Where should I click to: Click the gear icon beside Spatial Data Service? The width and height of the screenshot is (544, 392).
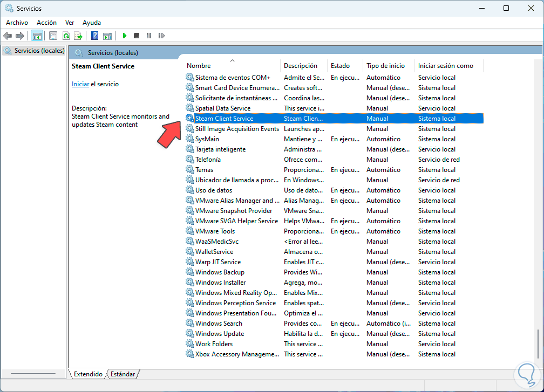coord(189,108)
